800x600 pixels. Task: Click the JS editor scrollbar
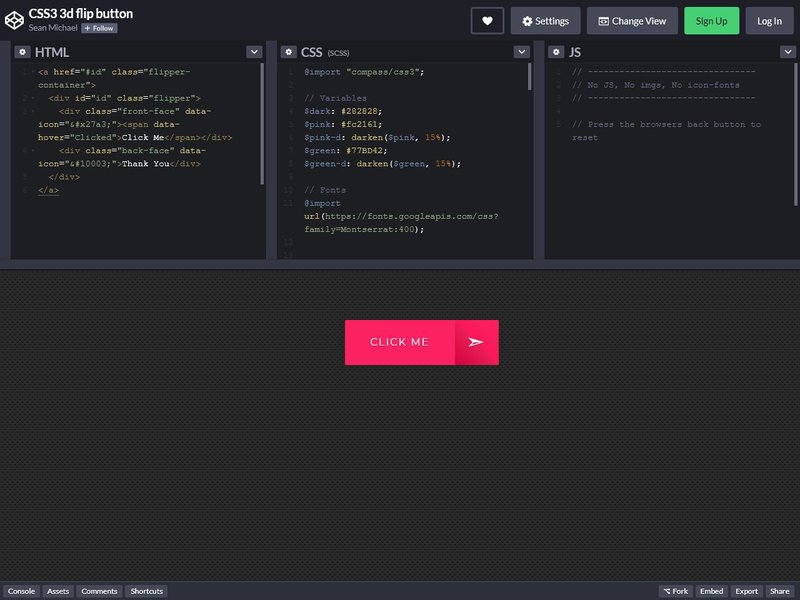coord(795,135)
